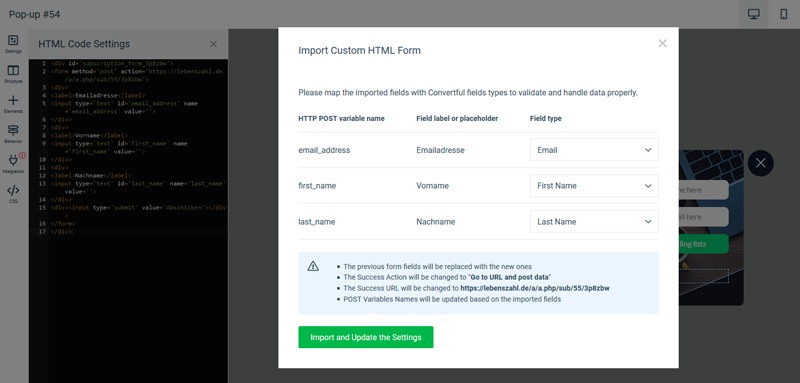The height and width of the screenshot is (383, 800).
Task: Click Import and Update the Settings button
Action: 366,337
